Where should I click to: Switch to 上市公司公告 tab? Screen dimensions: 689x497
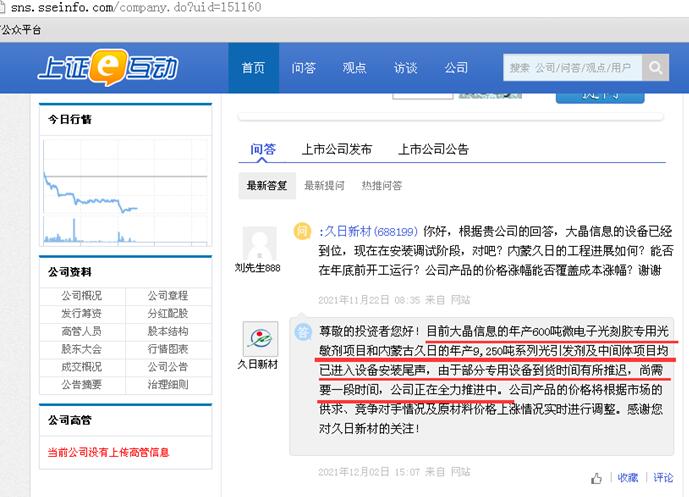pos(433,149)
